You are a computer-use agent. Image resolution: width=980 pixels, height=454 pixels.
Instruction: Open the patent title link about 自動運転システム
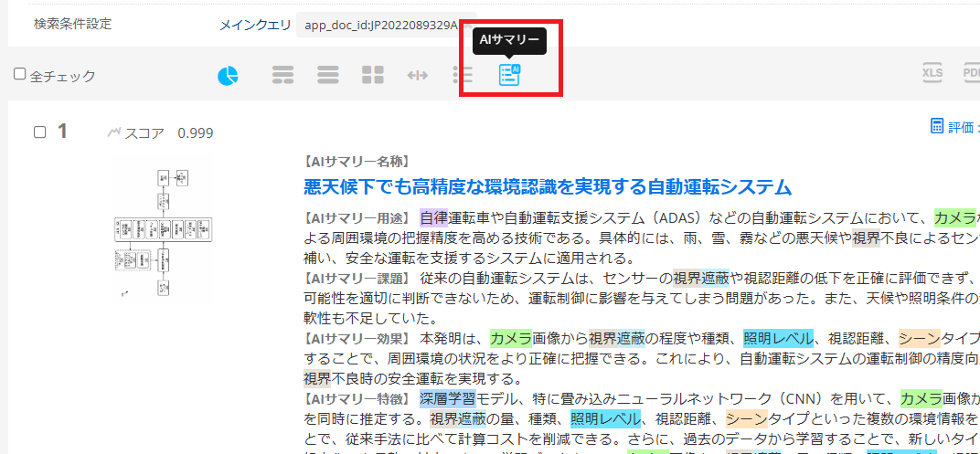coord(547,187)
